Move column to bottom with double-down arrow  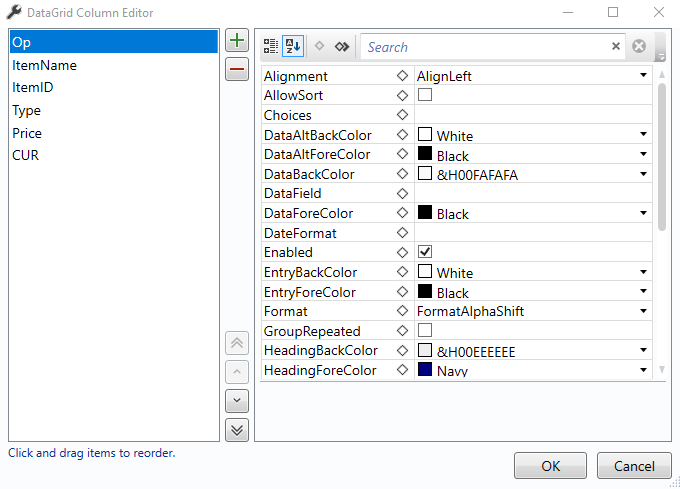(237, 430)
